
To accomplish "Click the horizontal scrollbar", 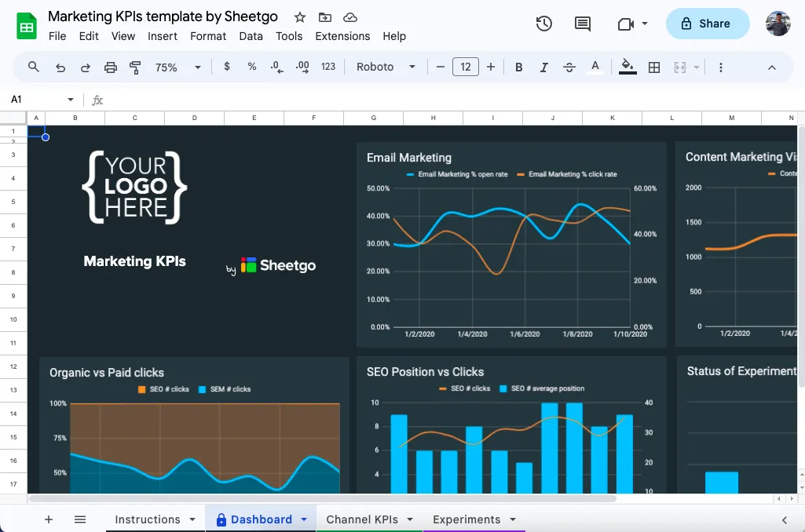I will [x=323, y=498].
